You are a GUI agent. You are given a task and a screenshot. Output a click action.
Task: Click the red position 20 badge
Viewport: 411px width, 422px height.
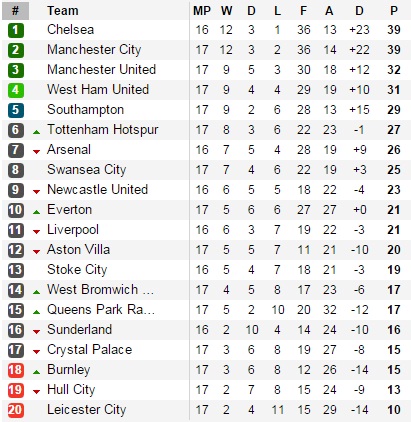click(15, 410)
